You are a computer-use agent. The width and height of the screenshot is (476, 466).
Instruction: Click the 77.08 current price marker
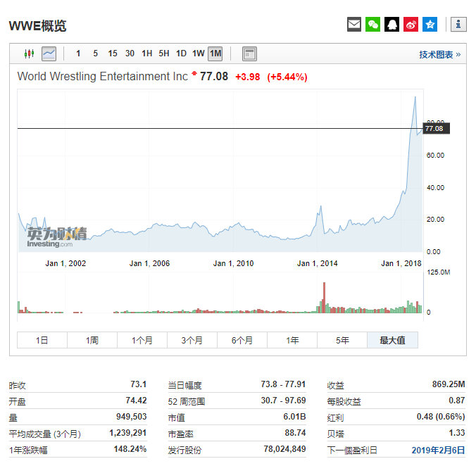click(x=437, y=128)
